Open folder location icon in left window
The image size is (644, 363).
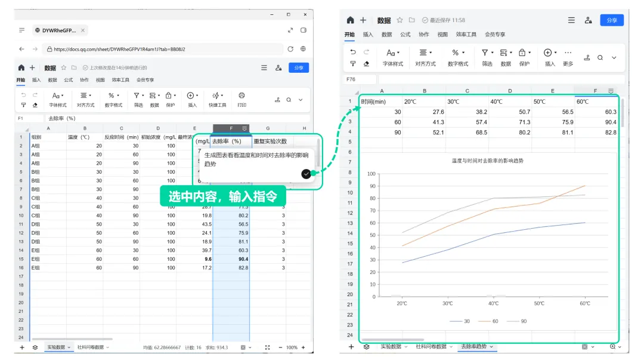click(74, 68)
